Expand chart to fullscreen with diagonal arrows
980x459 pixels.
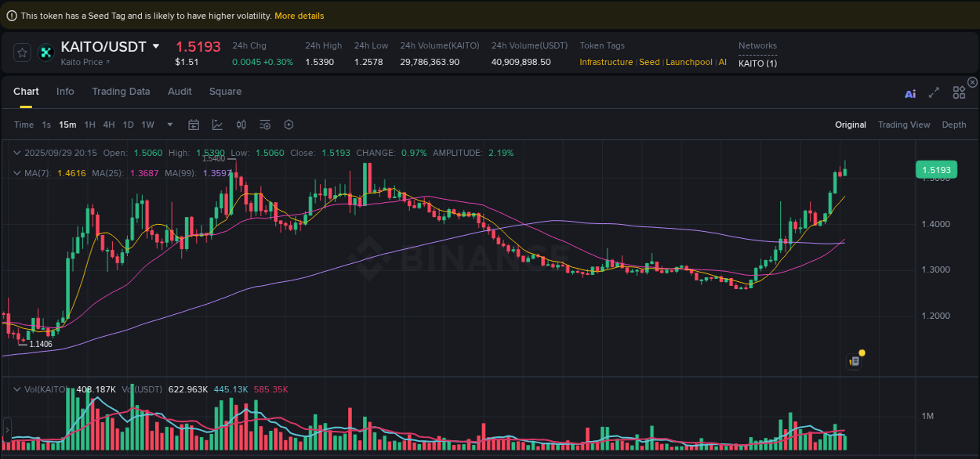point(934,92)
